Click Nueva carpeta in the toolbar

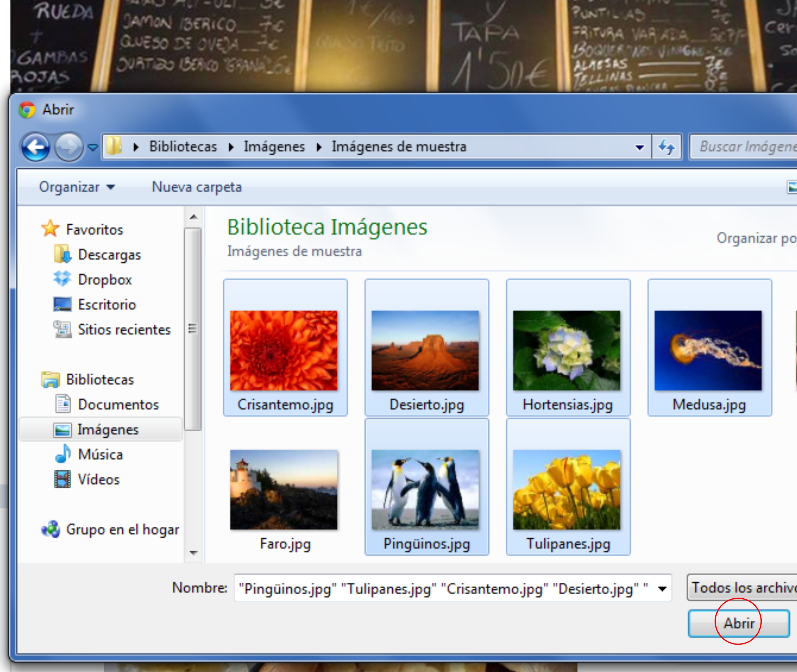[197, 187]
